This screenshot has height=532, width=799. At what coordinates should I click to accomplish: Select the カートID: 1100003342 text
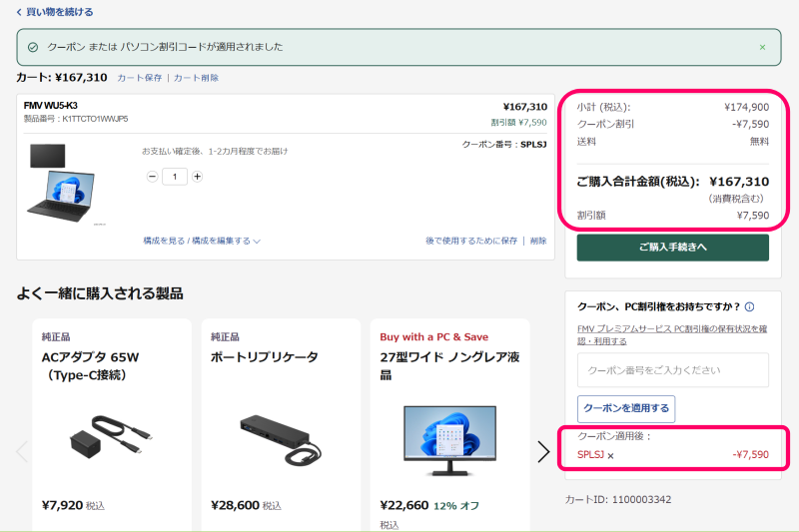coord(617,500)
